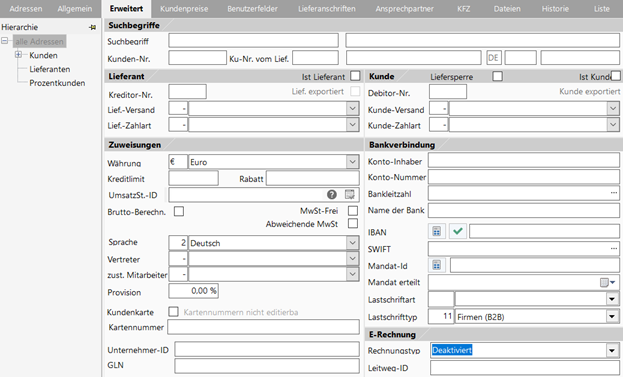
Task: Enable Brutto-Berechn. checkbox
Action: 179,211
